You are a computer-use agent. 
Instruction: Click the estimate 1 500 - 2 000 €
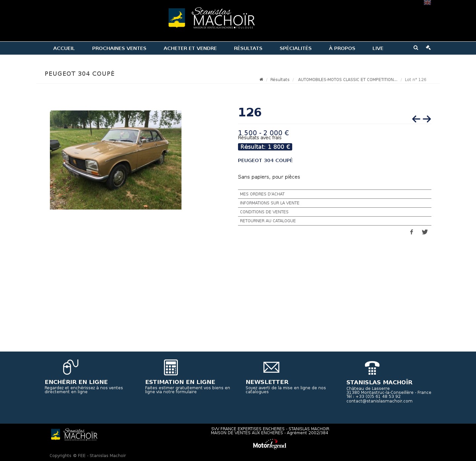(x=263, y=133)
